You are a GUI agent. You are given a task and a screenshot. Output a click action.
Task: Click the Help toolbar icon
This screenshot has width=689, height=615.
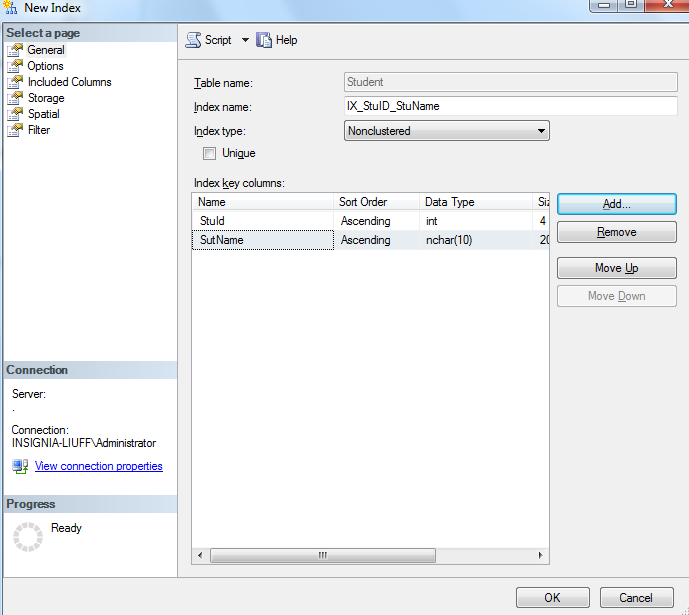point(265,40)
